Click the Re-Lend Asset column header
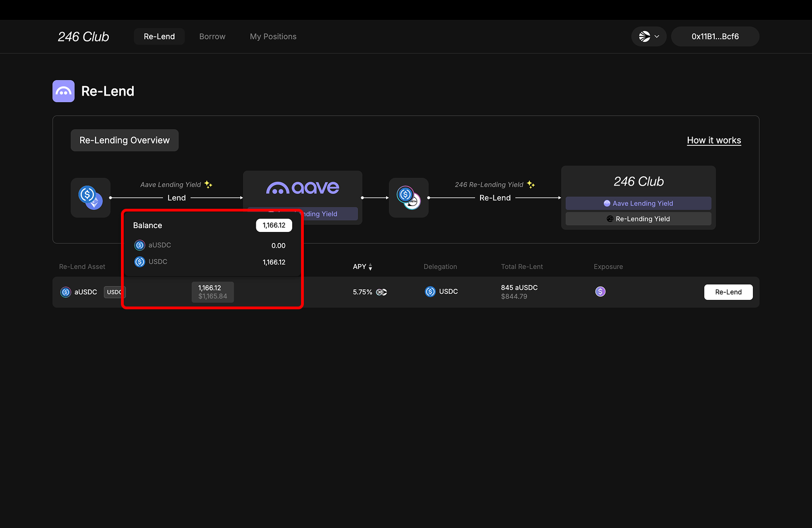 pos(82,267)
